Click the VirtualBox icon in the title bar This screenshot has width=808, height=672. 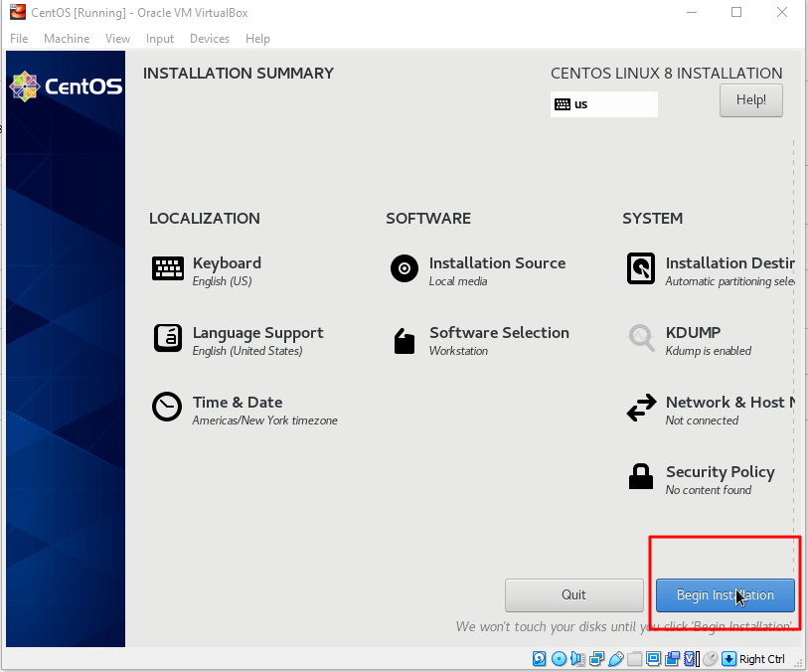pos(18,12)
